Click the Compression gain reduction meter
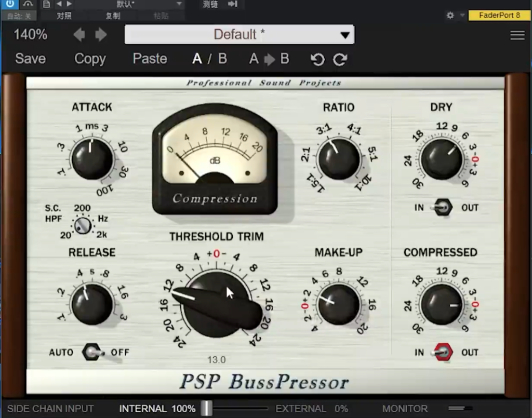Viewport: 532px width, 418px height. coord(215,159)
